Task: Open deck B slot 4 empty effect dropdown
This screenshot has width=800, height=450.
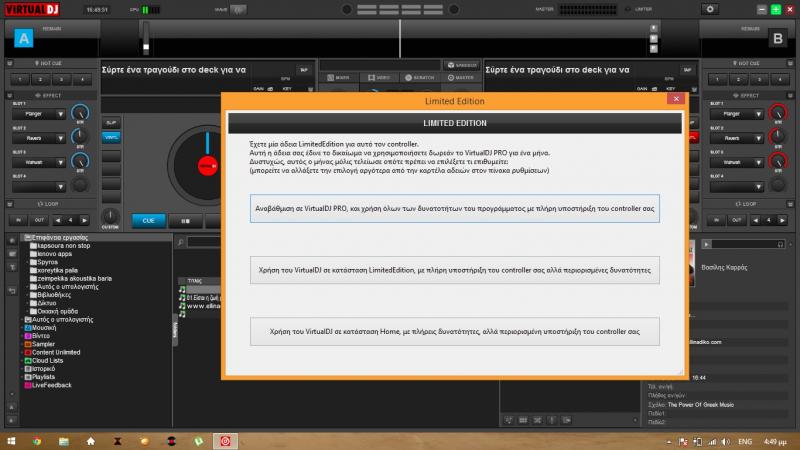Action: point(736,187)
